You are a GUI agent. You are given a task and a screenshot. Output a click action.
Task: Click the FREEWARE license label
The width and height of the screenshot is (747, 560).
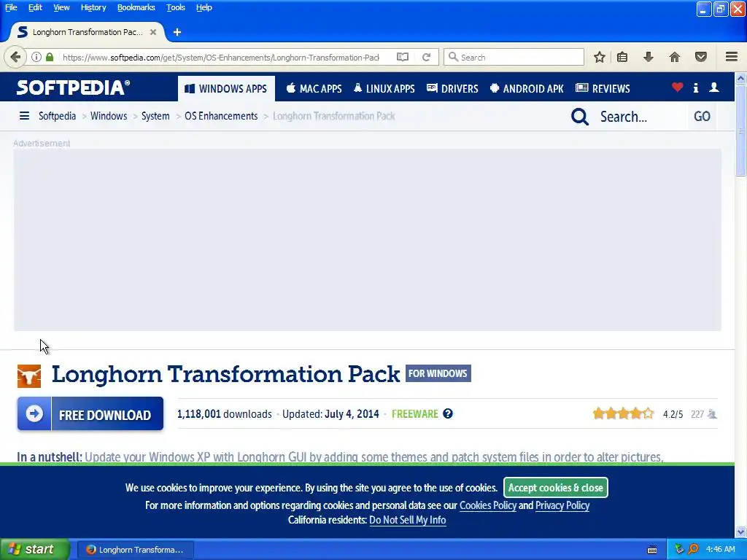(x=414, y=414)
